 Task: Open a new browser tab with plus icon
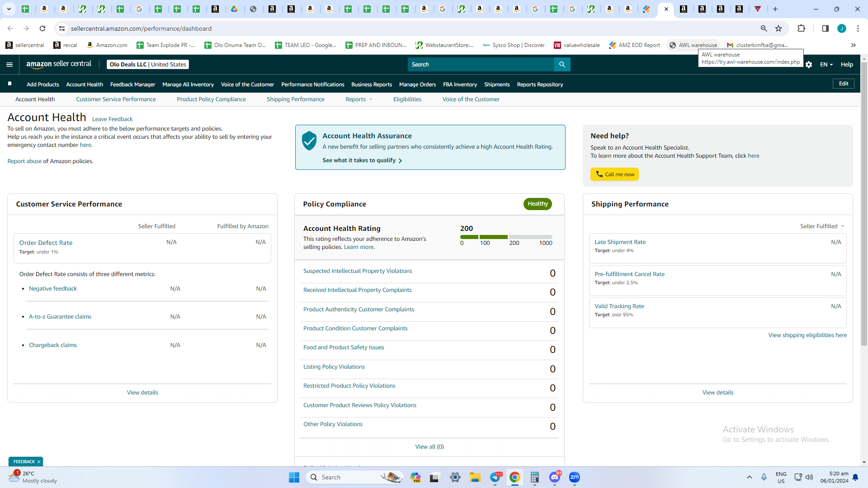[x=775, y=9]
